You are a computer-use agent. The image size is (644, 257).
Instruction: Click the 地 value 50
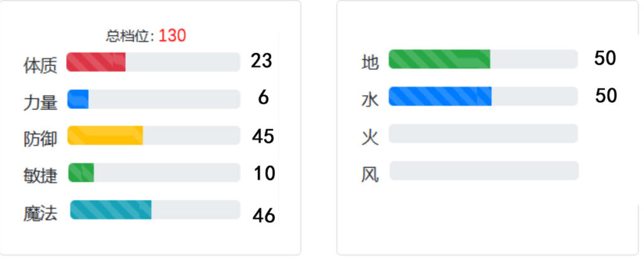[x=605, y=59]
